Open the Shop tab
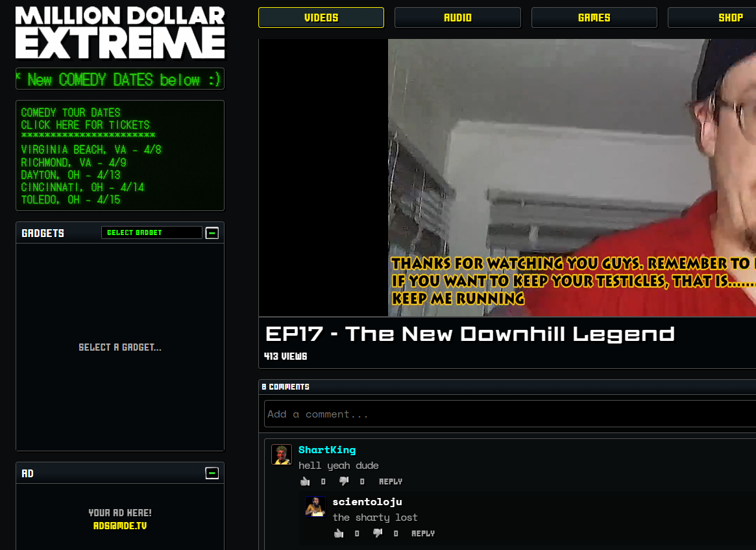This screenshot has height=550, width=756. 712,18
